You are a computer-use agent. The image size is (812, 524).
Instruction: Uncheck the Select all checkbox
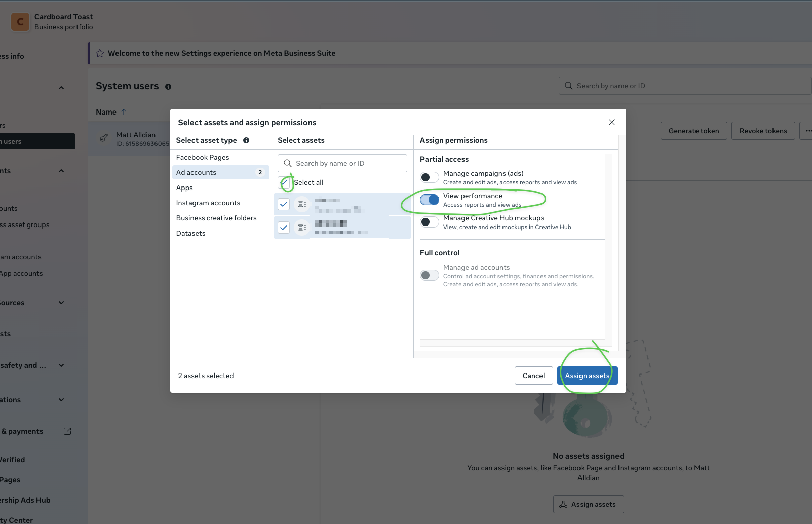pyautogui.click(x=284, y=182)
